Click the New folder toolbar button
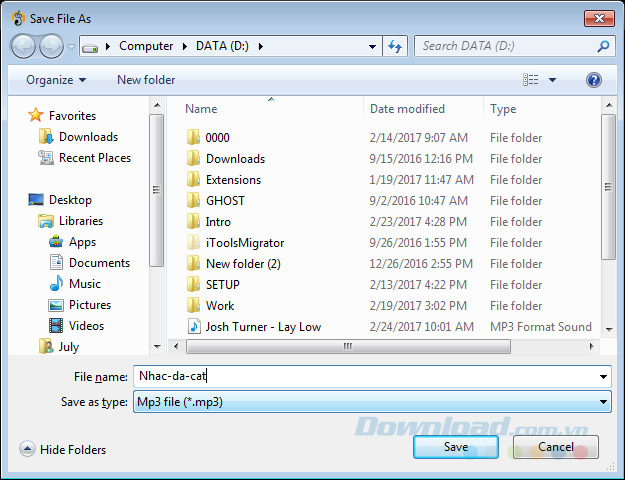Viewport: 625px width, 480px height. [x=146, y=80]
